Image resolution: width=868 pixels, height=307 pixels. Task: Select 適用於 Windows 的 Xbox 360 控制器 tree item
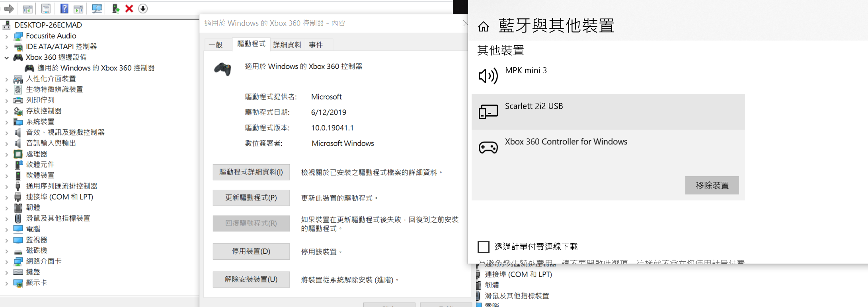pyautogui.click(x=96, y=68)
